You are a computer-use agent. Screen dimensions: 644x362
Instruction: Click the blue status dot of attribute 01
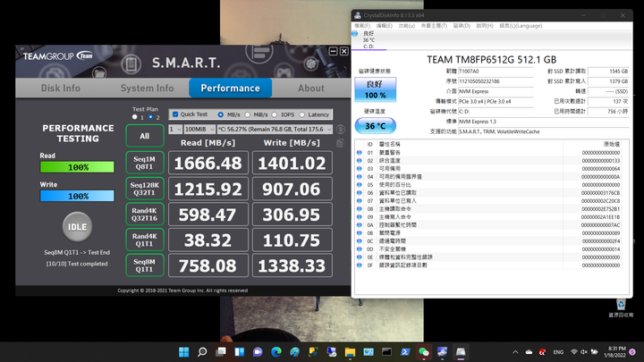tap(360, 152)
